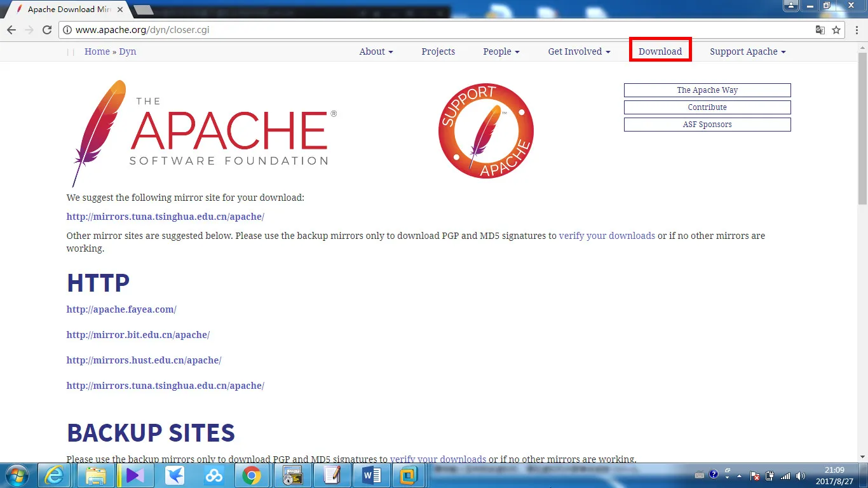The width and height of the screenshot is (868, 488).
Task: Switch to Microsoft Word on the taskbar
Action: coord(372,475)
